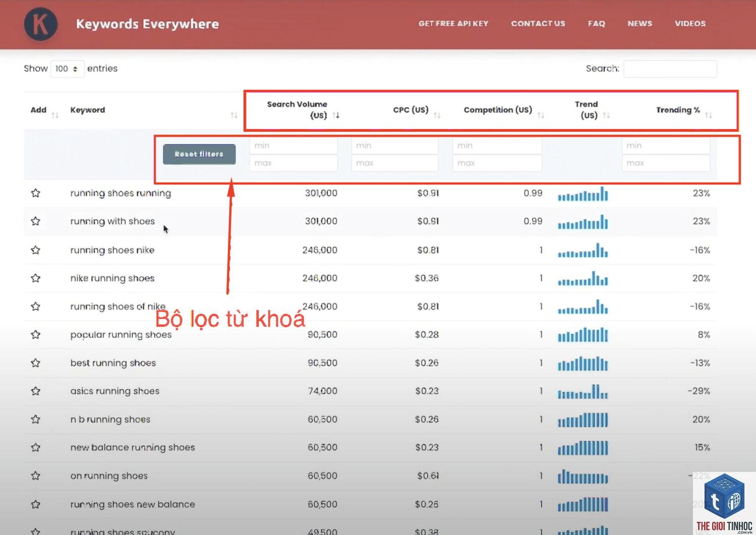Click the -13% trending value
Image resolution: width=756 pixels, height=535 pixels.
[x=700, y=363]
